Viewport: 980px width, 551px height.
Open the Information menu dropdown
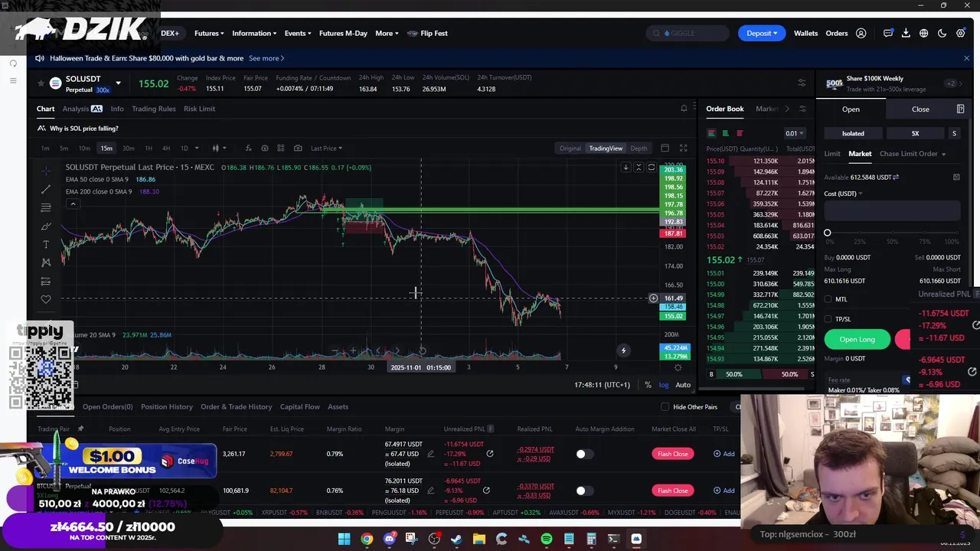254,33
